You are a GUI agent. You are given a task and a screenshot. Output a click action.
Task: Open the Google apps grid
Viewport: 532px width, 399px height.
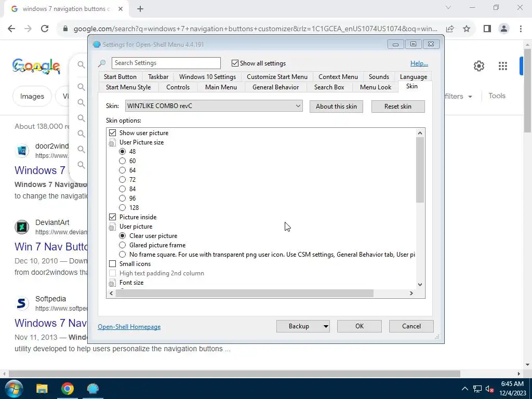503,66
